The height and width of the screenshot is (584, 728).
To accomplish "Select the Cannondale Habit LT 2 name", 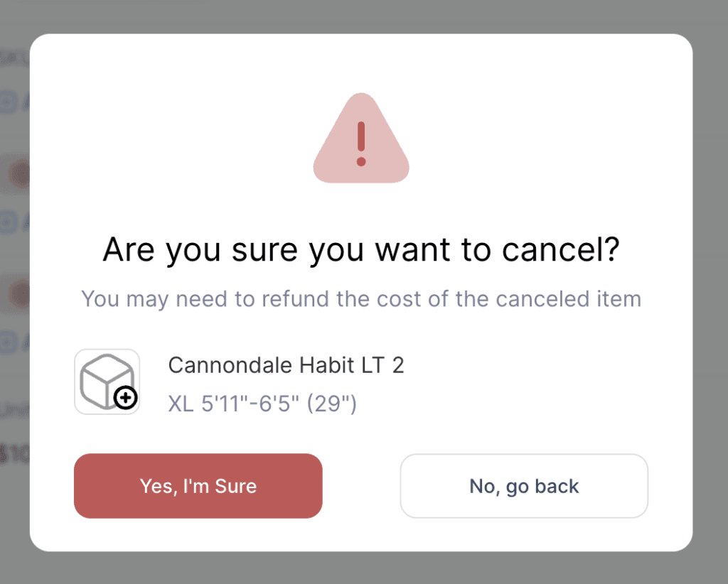I will 286,365.
